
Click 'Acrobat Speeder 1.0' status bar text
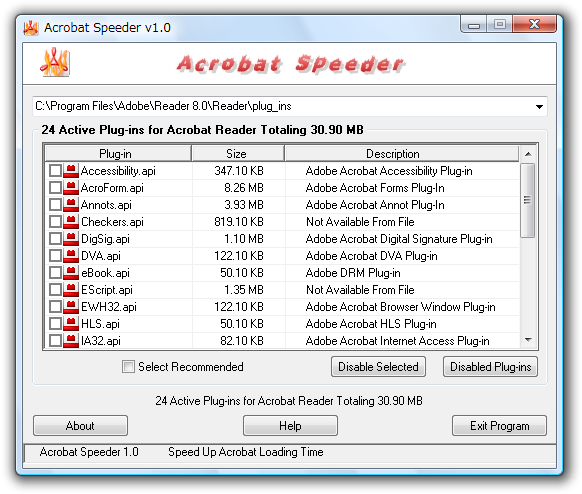(89, 452)
